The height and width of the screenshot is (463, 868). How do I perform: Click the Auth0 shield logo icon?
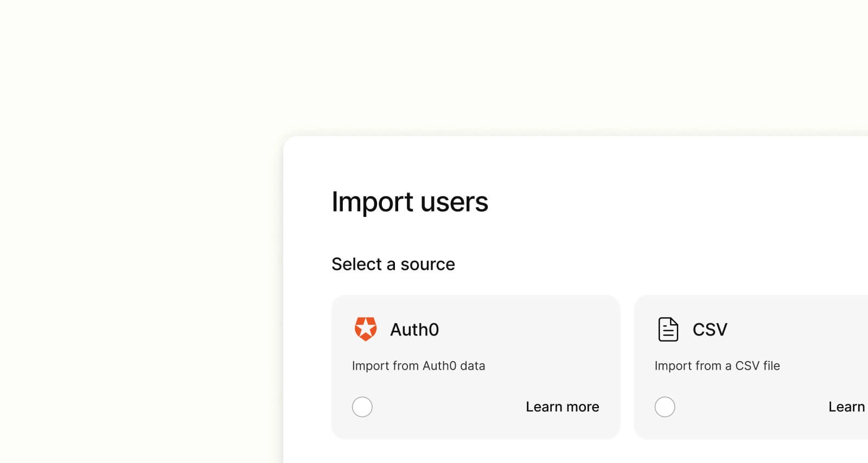point(365,329)
